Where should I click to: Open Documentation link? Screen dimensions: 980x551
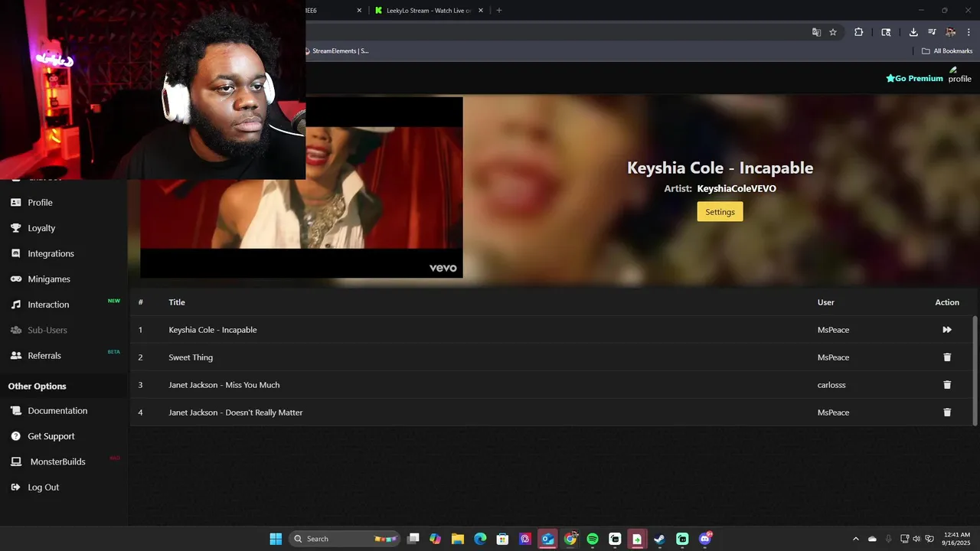pyautogui.click(x=57, y=411)
